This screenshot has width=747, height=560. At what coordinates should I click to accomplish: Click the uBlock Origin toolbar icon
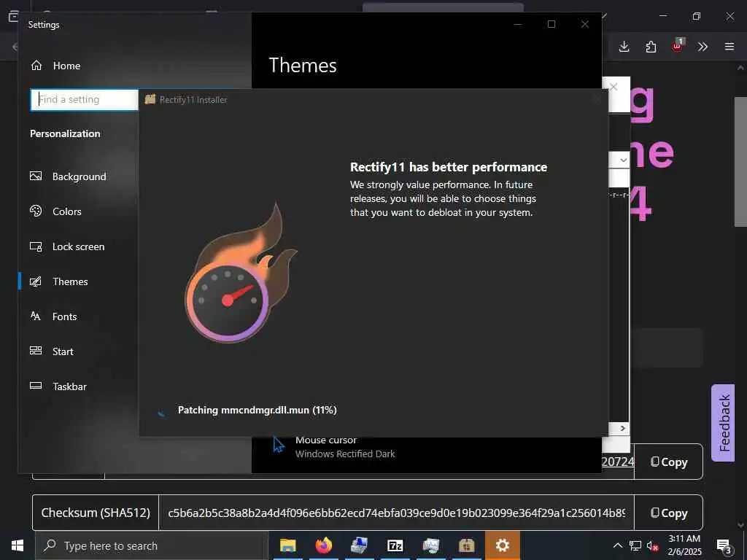(x=677, y=46)
